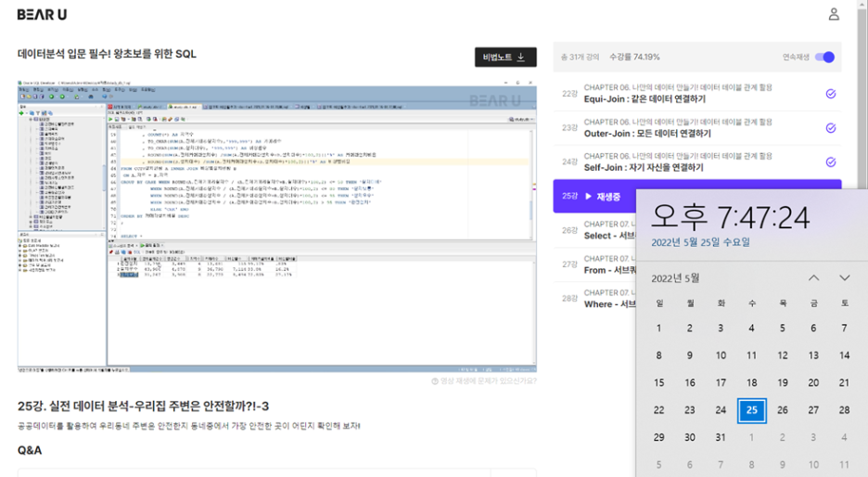868x477 pixels.
Task: Select May 10 in the second calendar row
Action: [x=721, y=355]
